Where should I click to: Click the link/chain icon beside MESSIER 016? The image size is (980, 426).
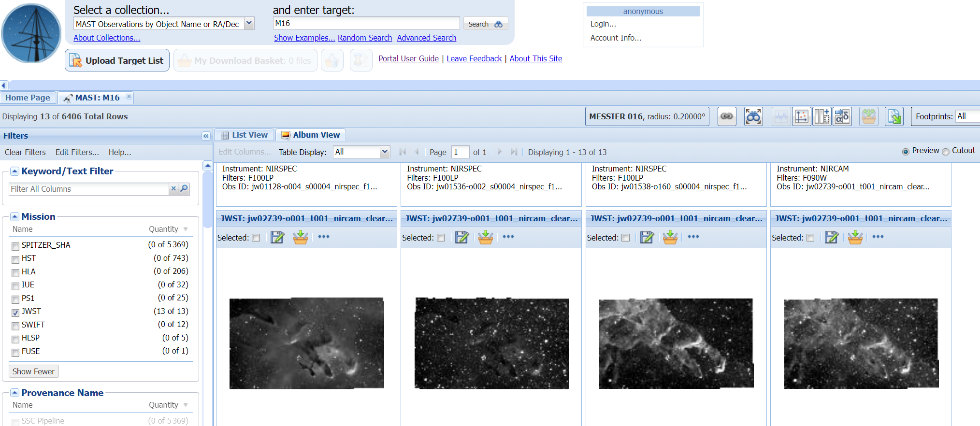pos(727,116)
